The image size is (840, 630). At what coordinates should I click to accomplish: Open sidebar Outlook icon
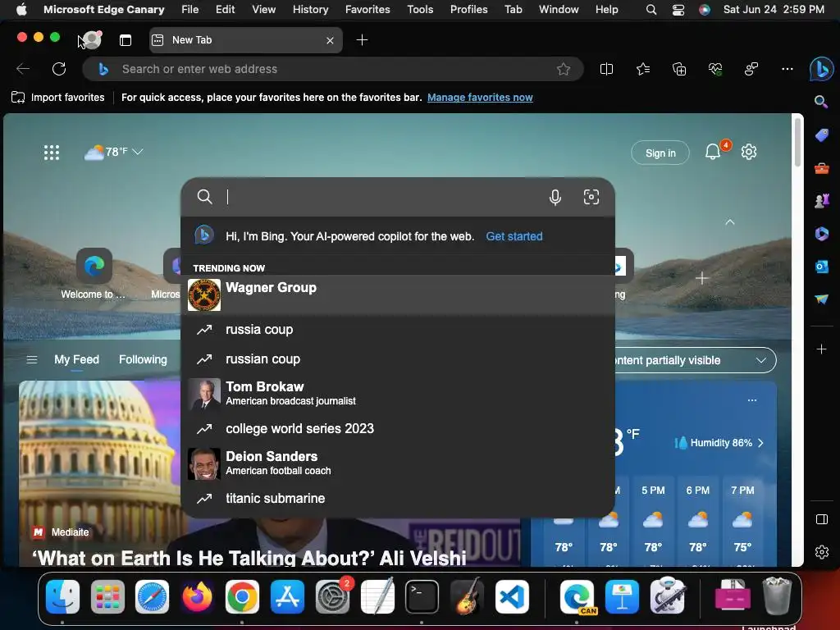pos(821,267)
